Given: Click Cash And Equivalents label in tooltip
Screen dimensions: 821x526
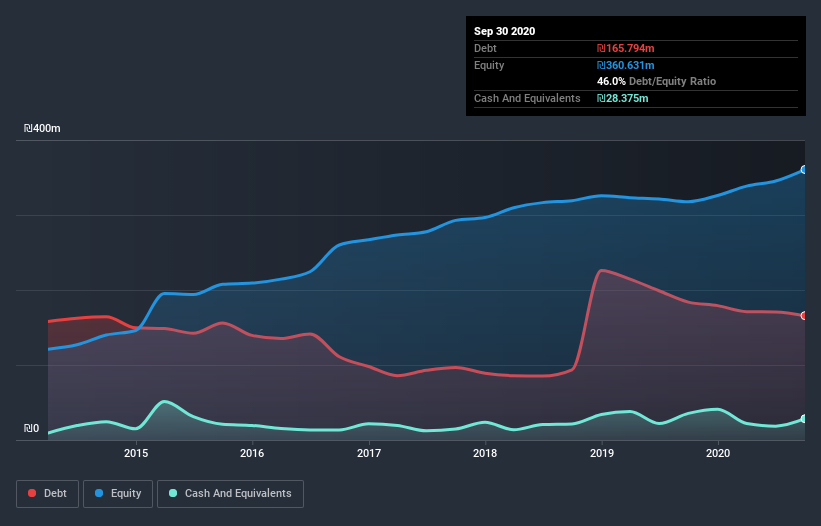Looking at the screenshot, I should pos(527,98).
